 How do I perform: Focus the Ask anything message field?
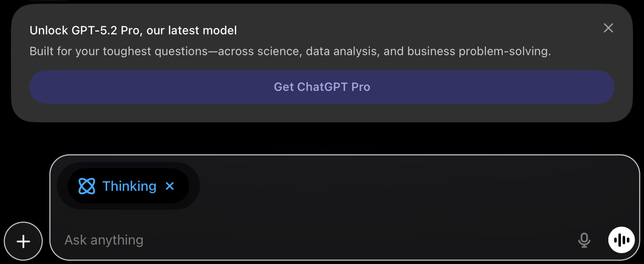[316, 240]
